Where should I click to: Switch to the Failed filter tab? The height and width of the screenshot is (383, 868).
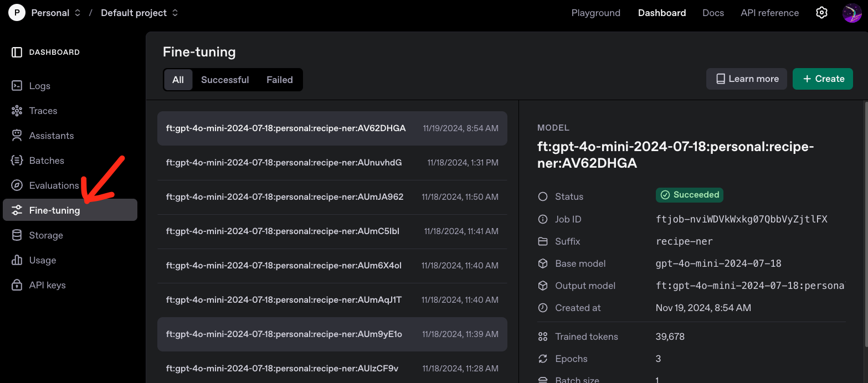(x=280, y=80)
